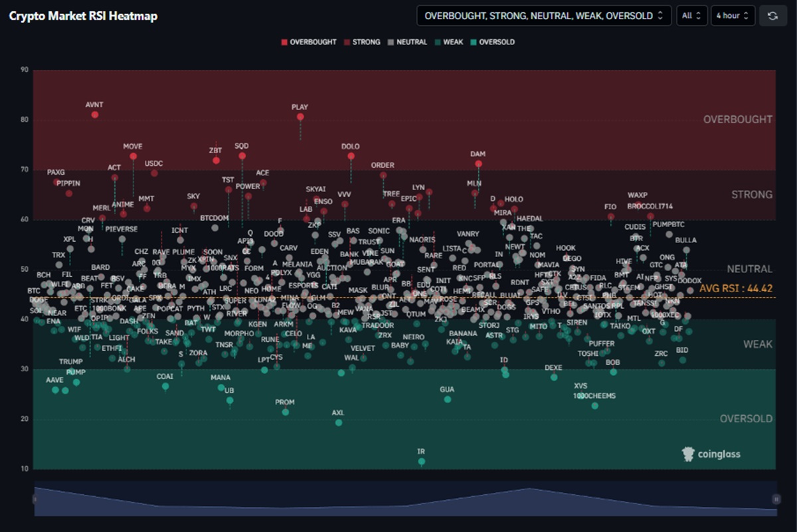Viewport: 797px width, 532px height.
Task: Select the ZBT data point
Action: (x=216, y=160)
